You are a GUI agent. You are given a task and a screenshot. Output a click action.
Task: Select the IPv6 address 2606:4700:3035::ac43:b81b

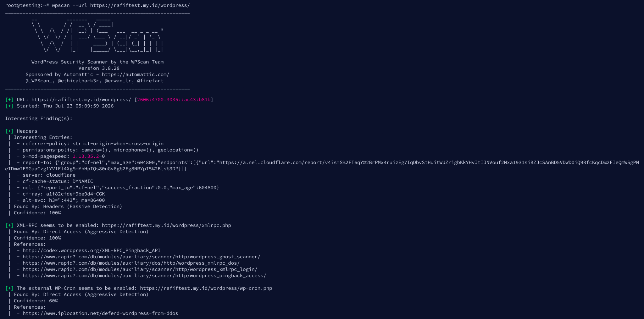[174, 100]
